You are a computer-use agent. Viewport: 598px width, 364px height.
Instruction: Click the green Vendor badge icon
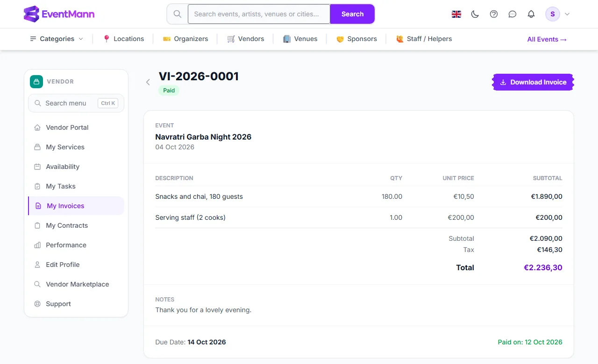(36, 82)
